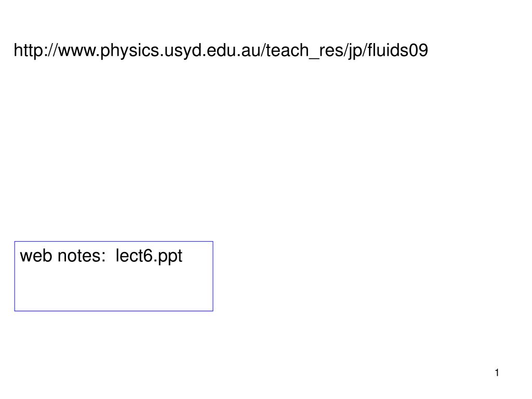The width and height of the screenshot is (532, 399).
Task: Click slide page number 1
Action: (497, 373)
